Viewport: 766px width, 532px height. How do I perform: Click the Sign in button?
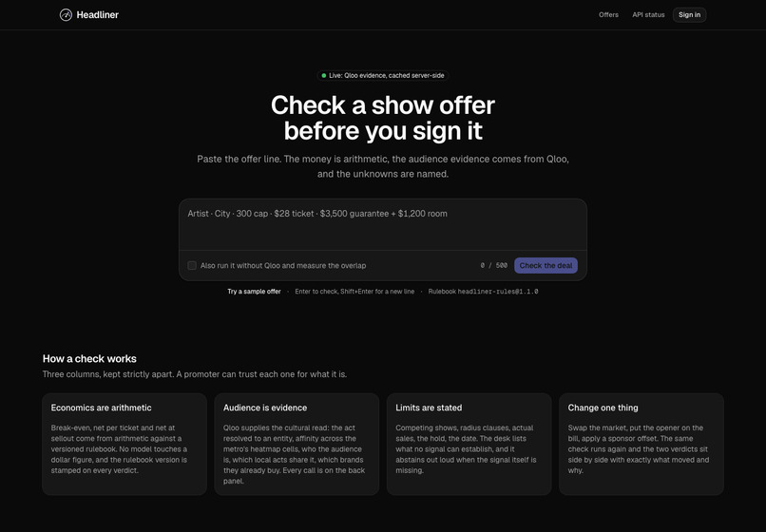tap(689, 15)
